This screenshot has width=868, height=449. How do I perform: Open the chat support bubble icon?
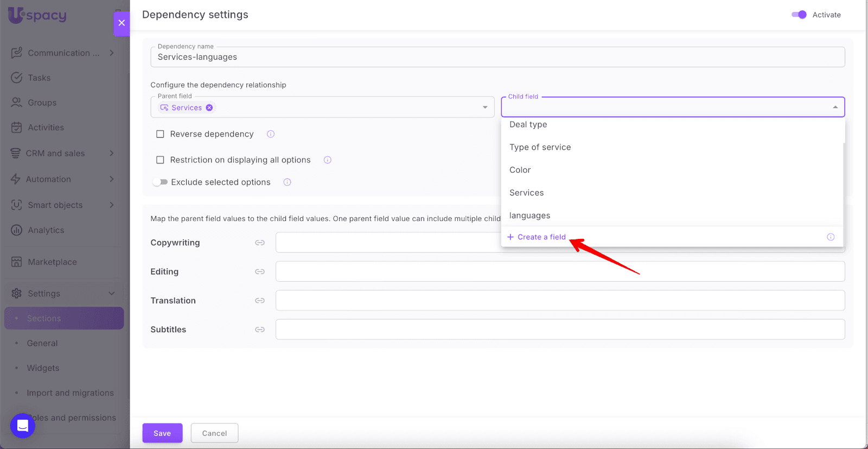pyautogui.click(x=23, y=425)
